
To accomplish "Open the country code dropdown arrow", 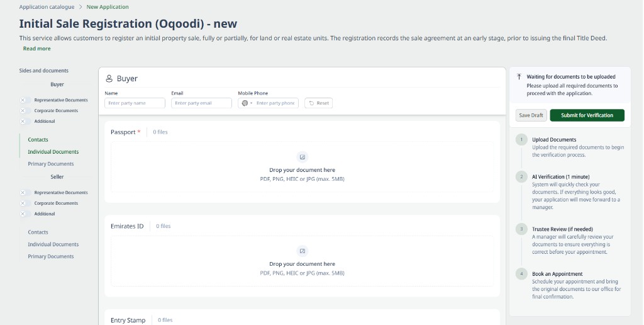I will (252, 103).
